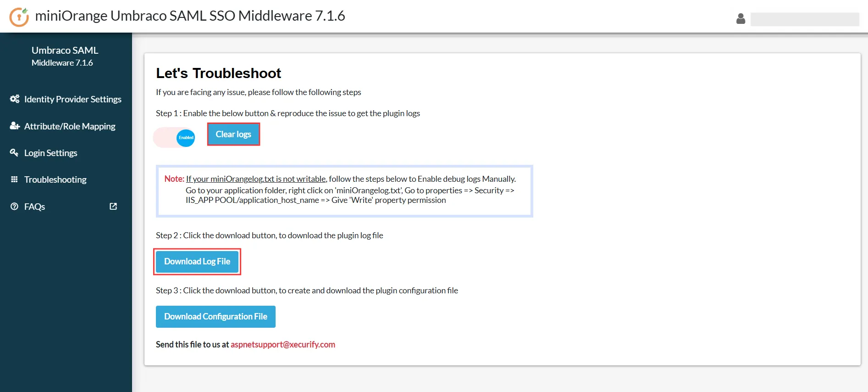Toggle the debug logs Enabled switch
This screenshot has height=392, width=868.
point(175,137)
